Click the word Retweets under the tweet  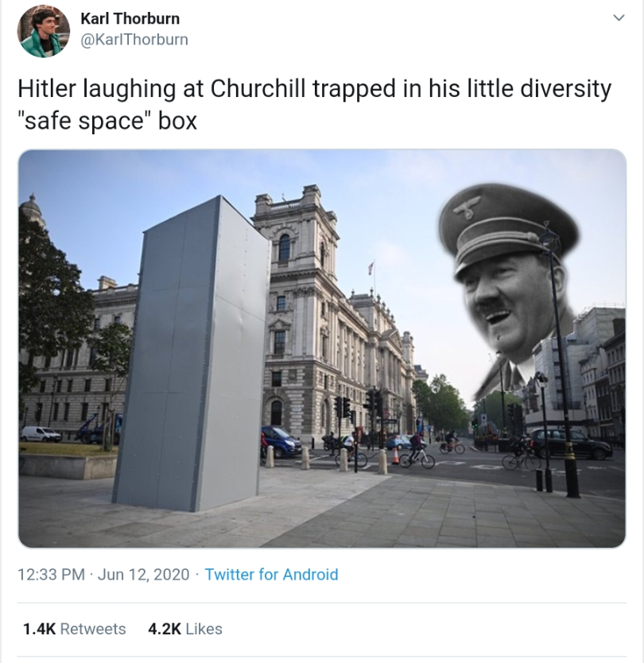[93, 629]
